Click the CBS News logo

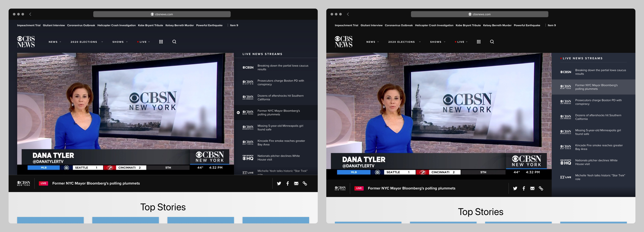[x=26, y=42]
